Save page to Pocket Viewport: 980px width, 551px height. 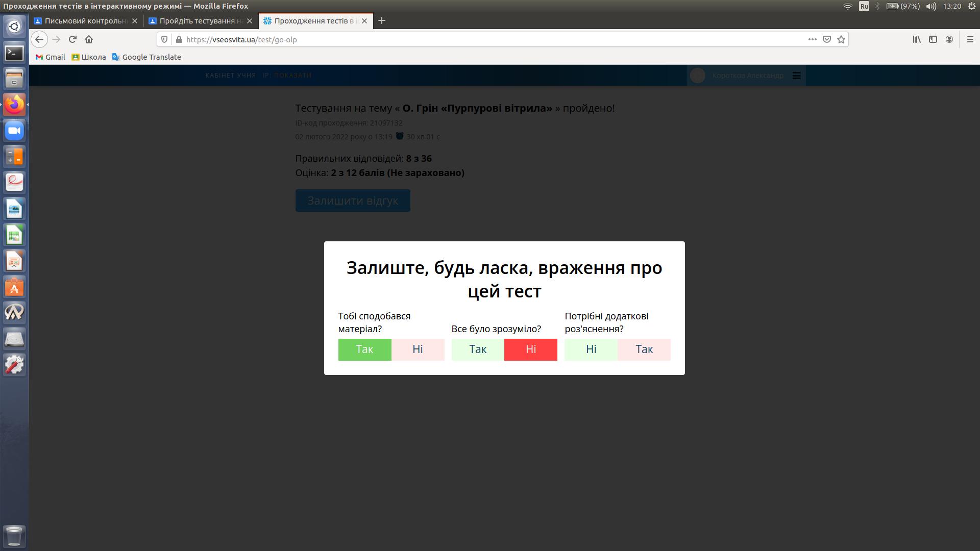[x=827, y=39]
